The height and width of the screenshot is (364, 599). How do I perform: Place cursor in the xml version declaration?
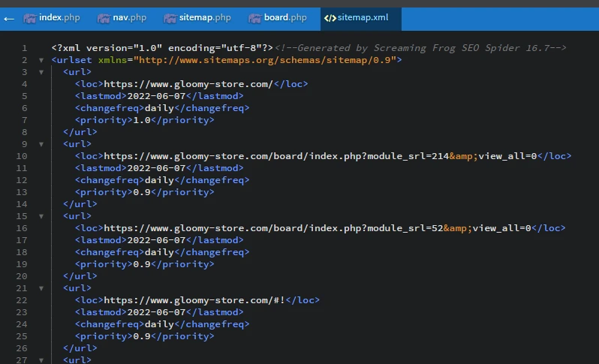tap(162, 48)
